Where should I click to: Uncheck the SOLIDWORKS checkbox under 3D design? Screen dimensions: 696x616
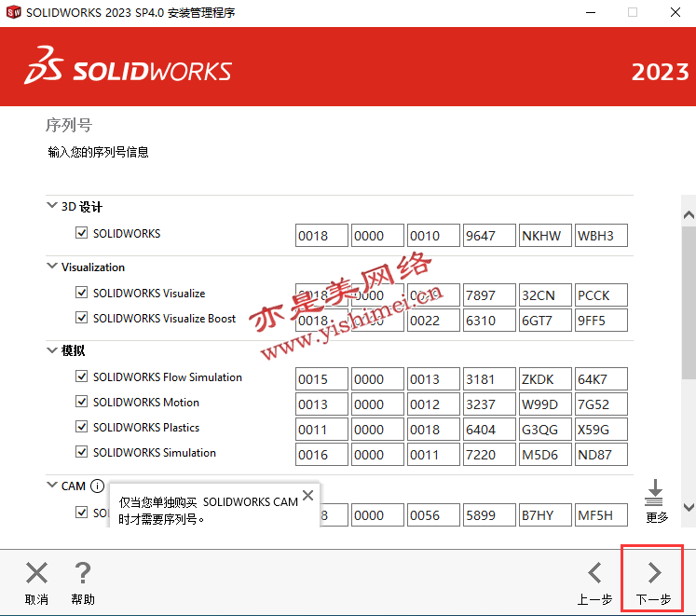(81, 233)
